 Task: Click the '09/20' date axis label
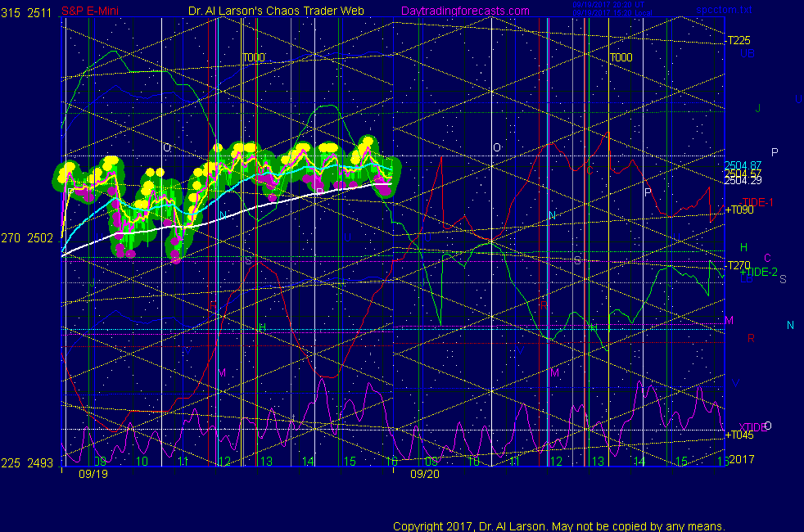pyautogui.click(x=425, y=474)
